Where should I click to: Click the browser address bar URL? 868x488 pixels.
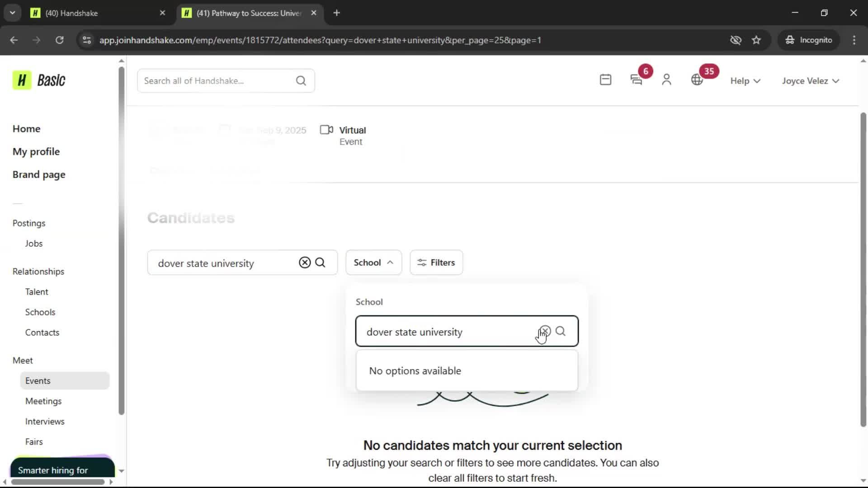click(x=320, y=40)
